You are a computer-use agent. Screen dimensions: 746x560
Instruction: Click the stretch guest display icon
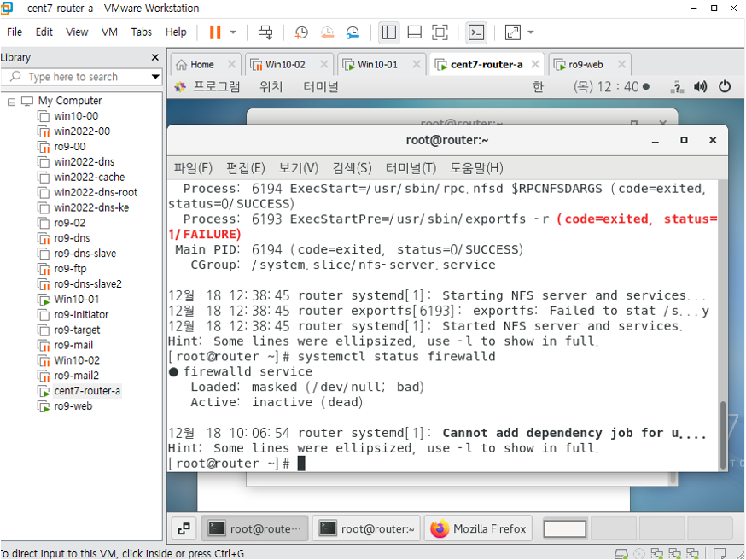pos(513,32)
